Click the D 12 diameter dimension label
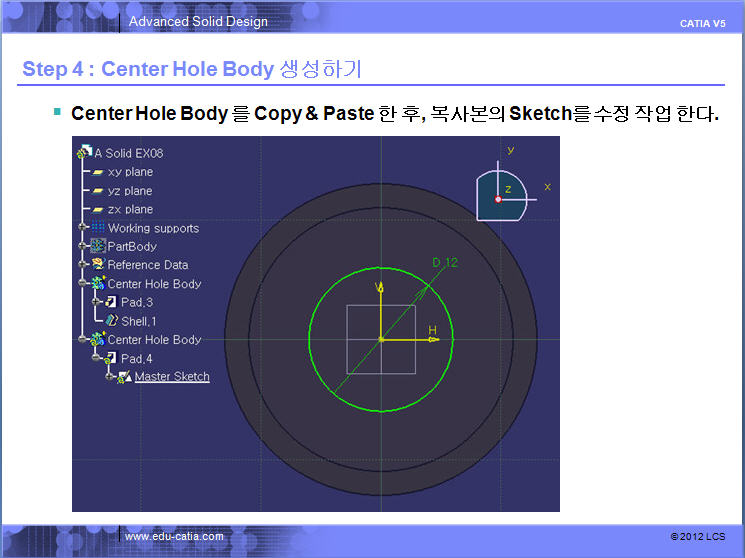Screen dimensions: 745x558 [444, 262]
